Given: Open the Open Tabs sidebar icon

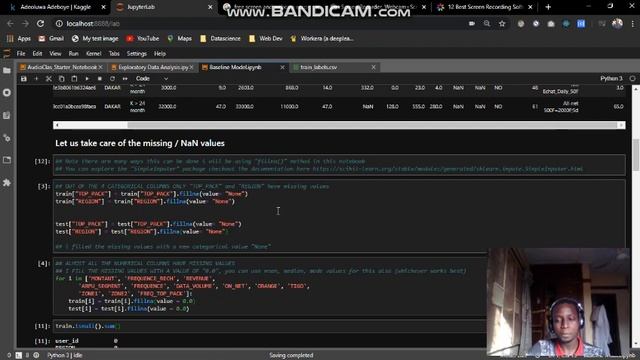Looking at the screenshot, I should tap(7, 160).
